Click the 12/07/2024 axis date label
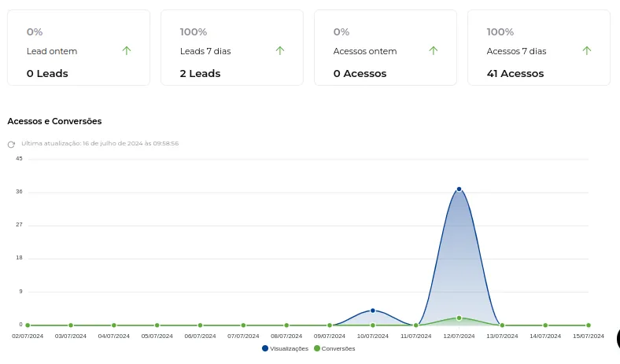The height and width of the screenshot is (364, 620). click(459, 336)
